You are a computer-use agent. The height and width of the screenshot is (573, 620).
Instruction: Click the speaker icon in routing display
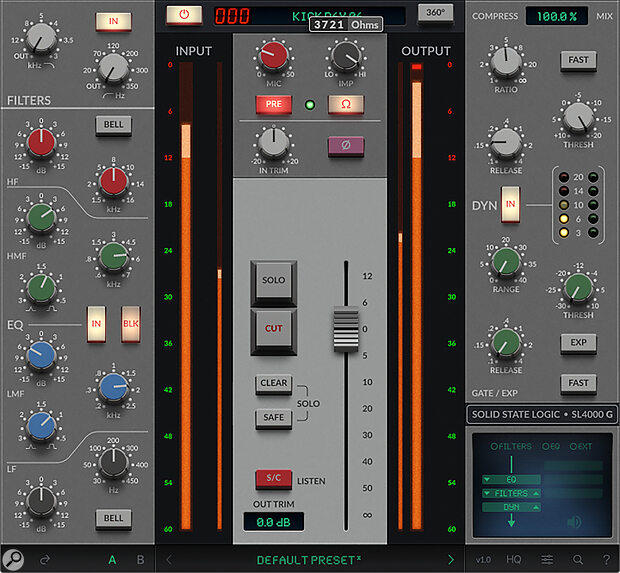coord(574,522)
